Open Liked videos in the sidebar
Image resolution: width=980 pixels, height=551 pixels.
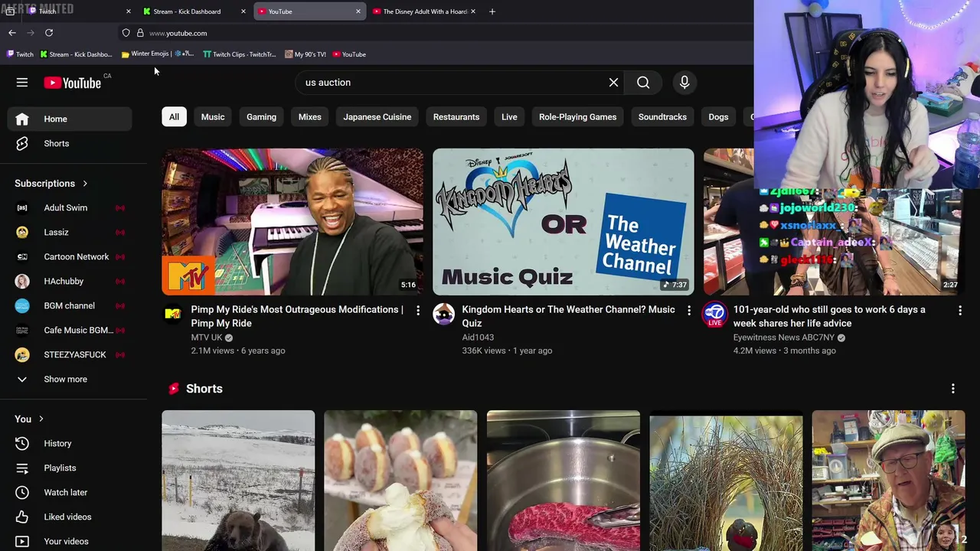(x=70, y=517)
